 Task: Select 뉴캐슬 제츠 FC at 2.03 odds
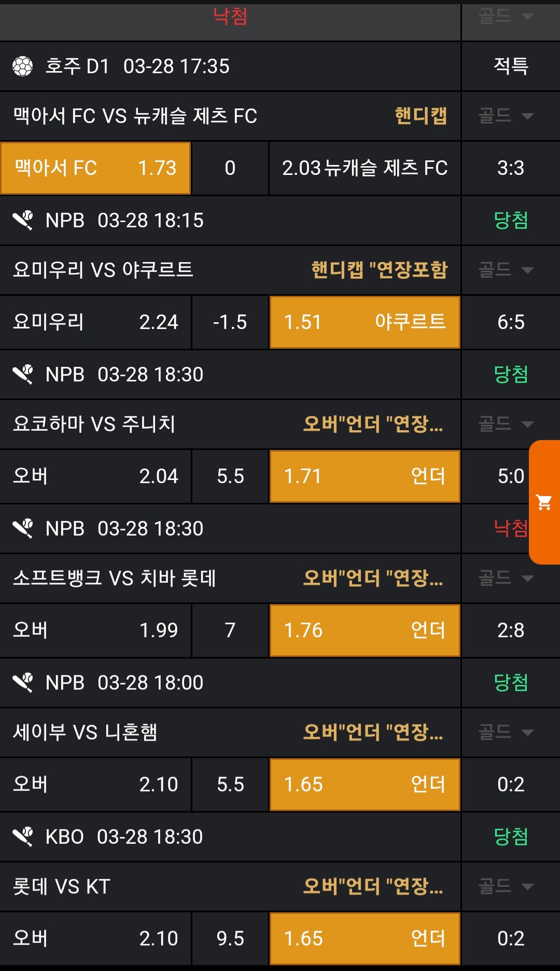click(x=365, y=168)
